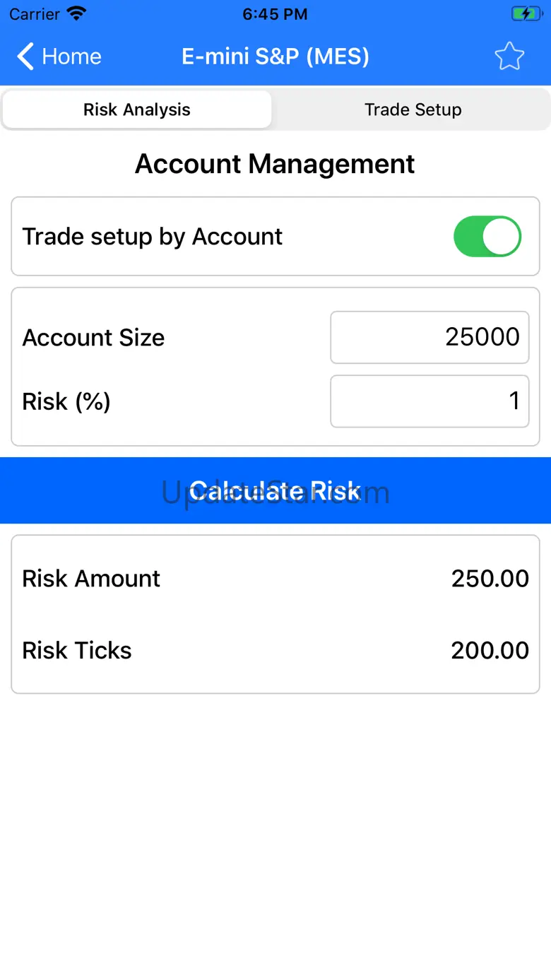The height and width of the screenshot is (980, 551).
Task: Tap the Risk Ticks value 200.00
Action: click(490, 650)
